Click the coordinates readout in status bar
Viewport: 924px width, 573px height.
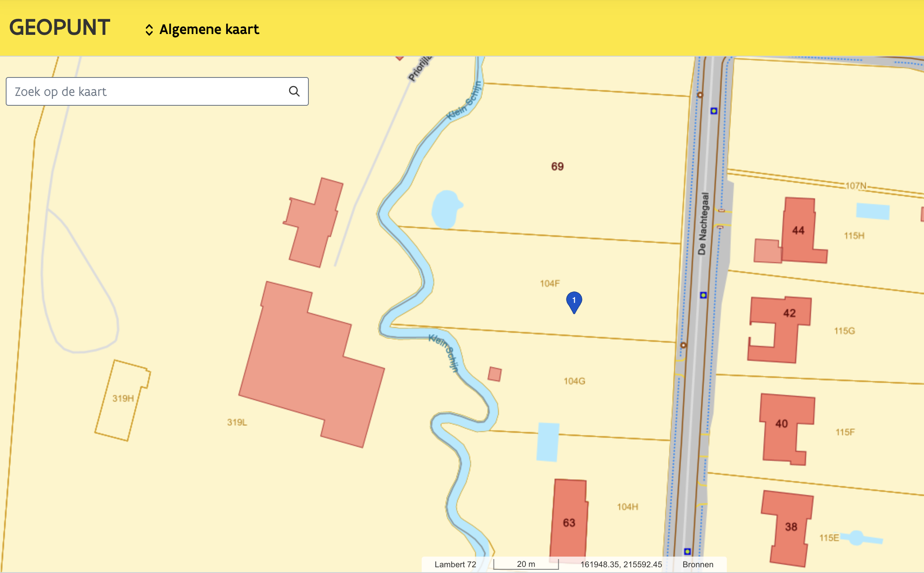click(621, 564)
